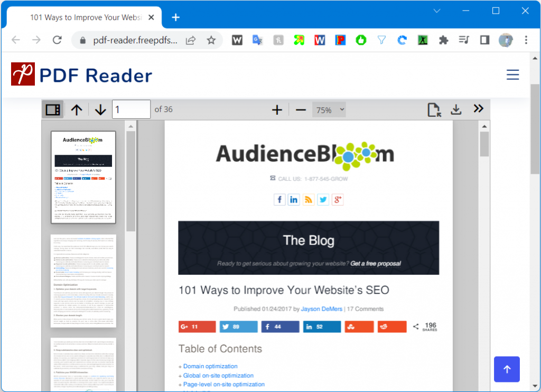Go to previous page with up arrow

77,110
